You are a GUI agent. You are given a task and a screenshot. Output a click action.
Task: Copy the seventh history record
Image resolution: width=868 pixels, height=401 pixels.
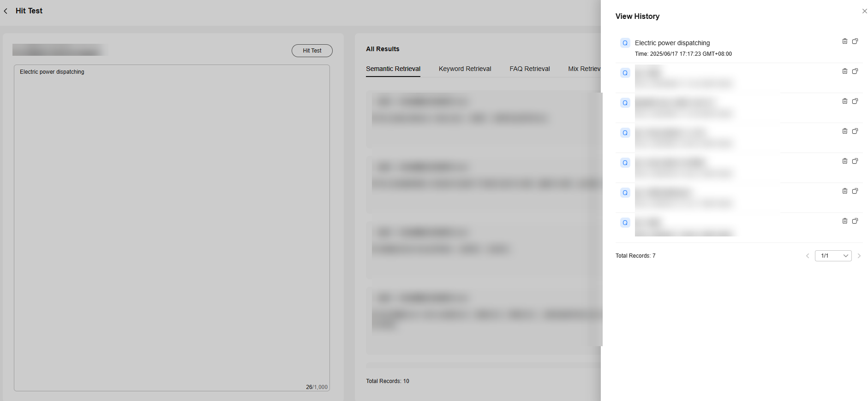[x=855, y=221]
